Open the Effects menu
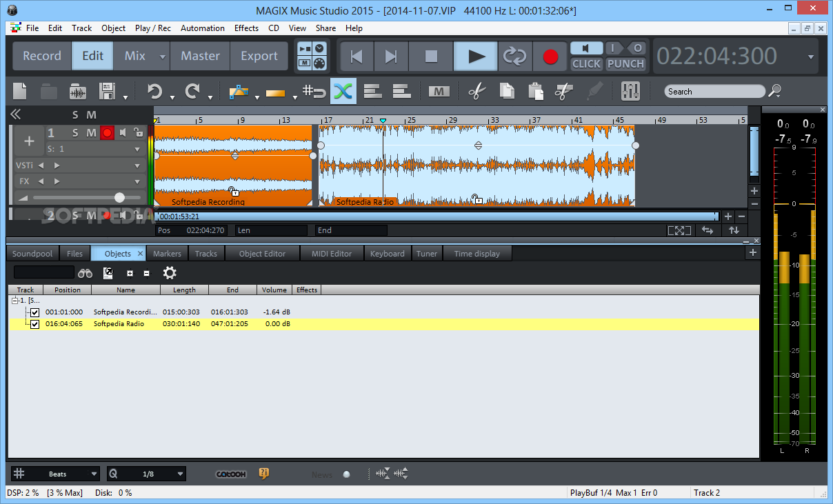Viewport: 833px width, 504px height. [x=246, y=28]
